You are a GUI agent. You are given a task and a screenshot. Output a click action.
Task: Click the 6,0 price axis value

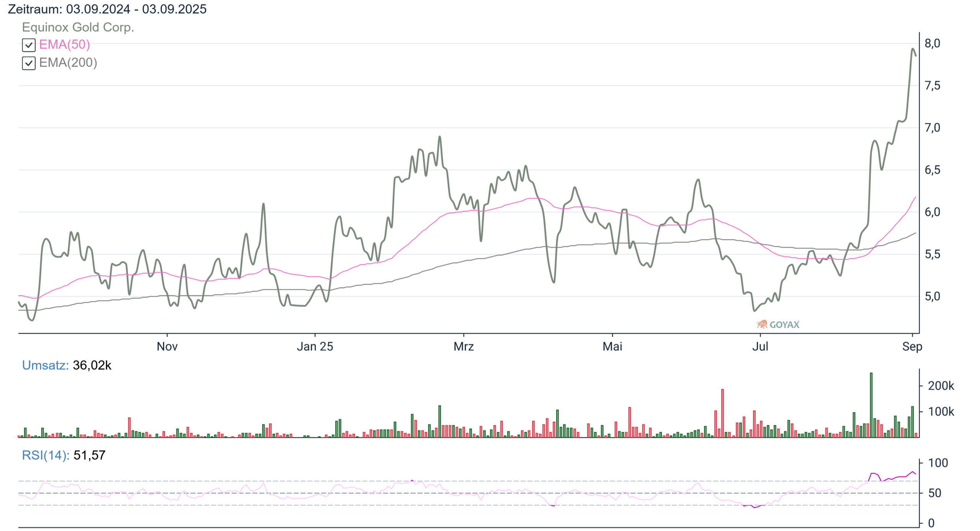932,212
